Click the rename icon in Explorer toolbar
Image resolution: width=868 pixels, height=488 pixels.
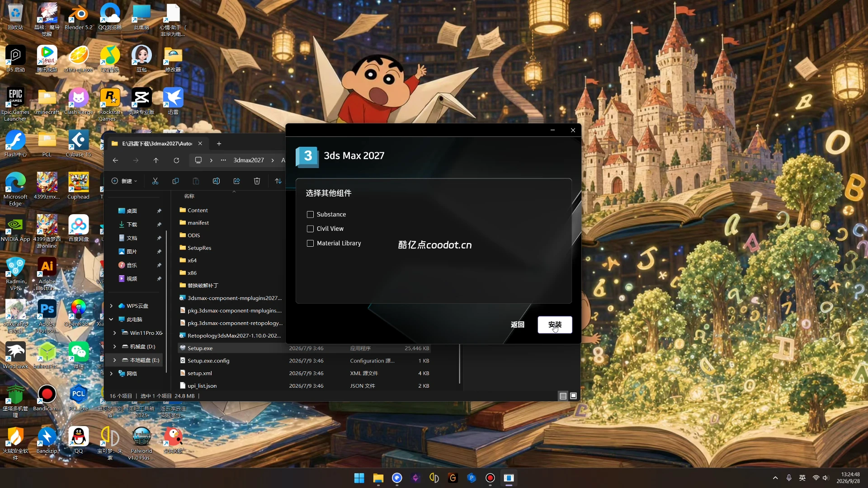(x=216, y=181)
